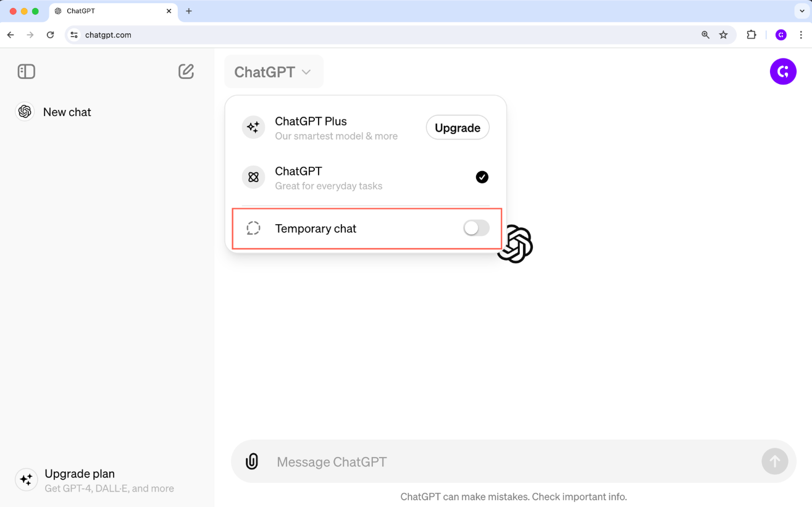Click the Temporary chat label

pos(316,228)
